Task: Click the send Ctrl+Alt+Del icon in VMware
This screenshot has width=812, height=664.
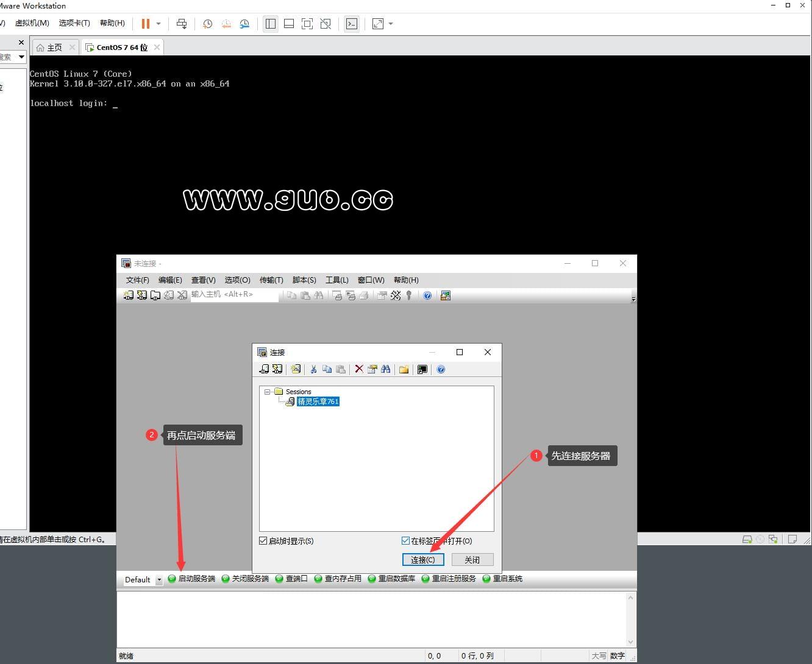Action: [182, 24]
